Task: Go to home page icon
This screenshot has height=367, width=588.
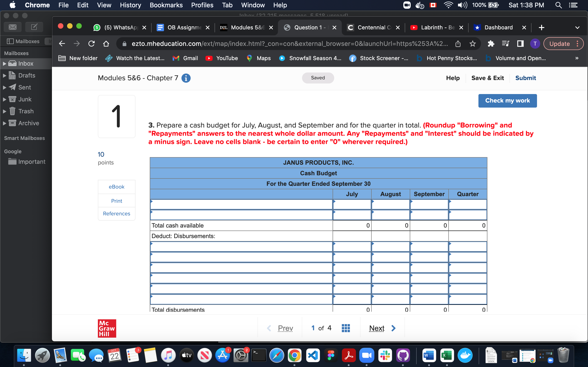Action: [x=106, y=44]
